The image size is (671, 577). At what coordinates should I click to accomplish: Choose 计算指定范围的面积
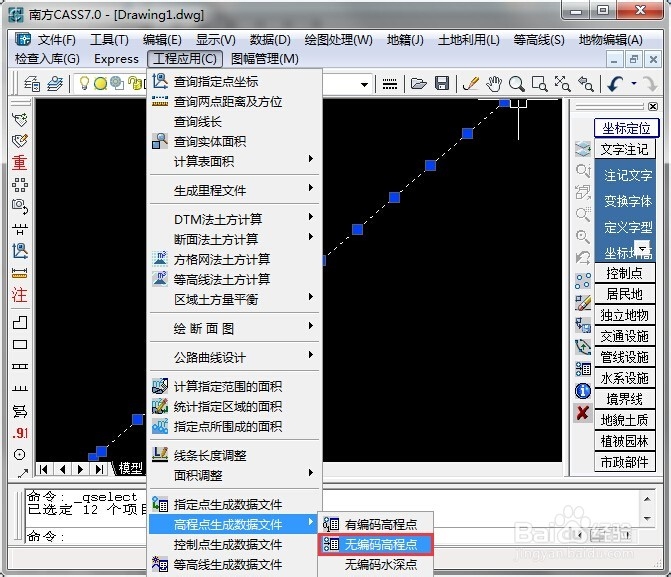[235, 387]
